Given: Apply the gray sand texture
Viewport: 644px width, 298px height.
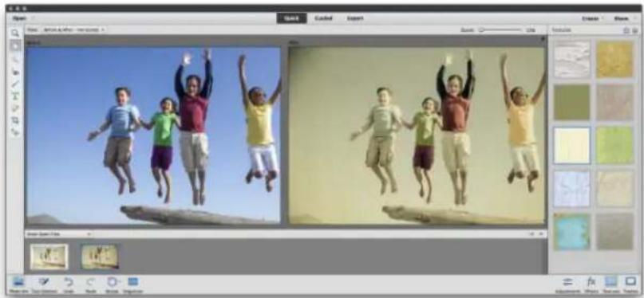Looking at the screenshot, I should coord(614,232).
